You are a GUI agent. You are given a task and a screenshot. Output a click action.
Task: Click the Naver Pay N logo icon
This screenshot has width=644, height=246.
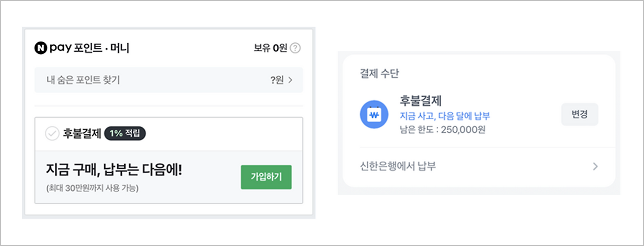pos(40,48)
